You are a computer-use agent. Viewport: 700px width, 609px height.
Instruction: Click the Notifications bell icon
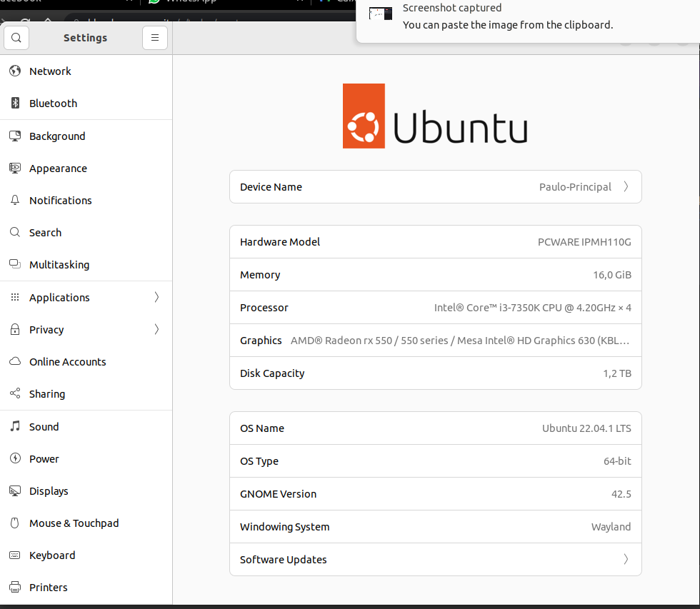[15, 201]
